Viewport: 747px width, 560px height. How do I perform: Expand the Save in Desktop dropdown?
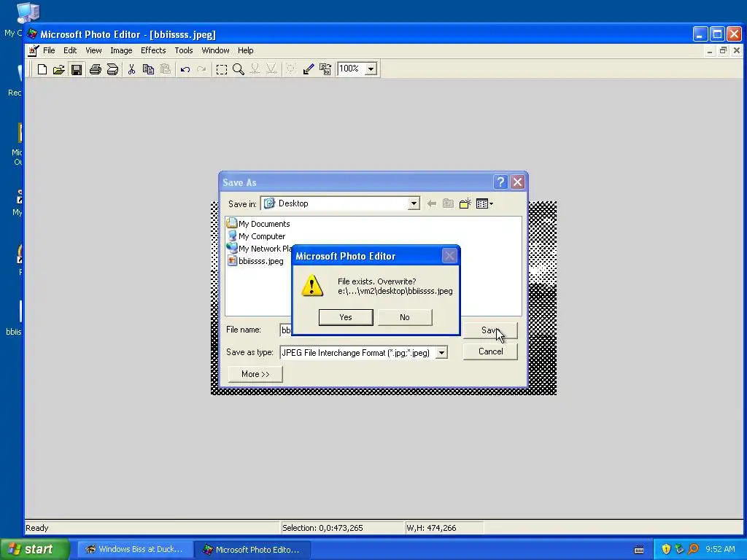414,204
